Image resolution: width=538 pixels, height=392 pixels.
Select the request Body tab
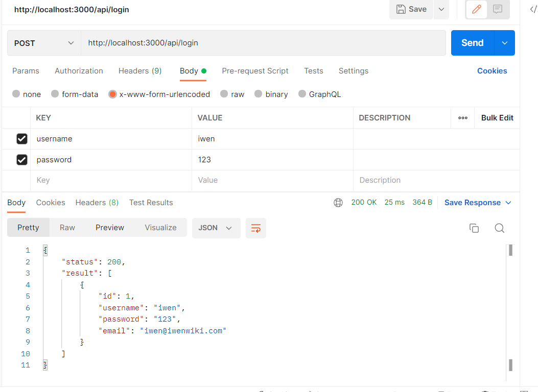(193, 71)
